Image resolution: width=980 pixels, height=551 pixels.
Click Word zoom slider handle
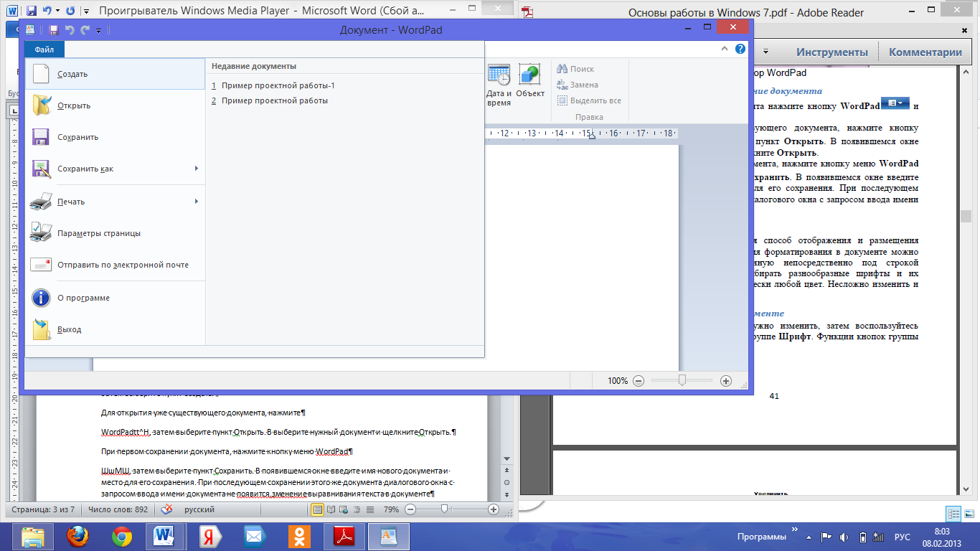point(445,509)
